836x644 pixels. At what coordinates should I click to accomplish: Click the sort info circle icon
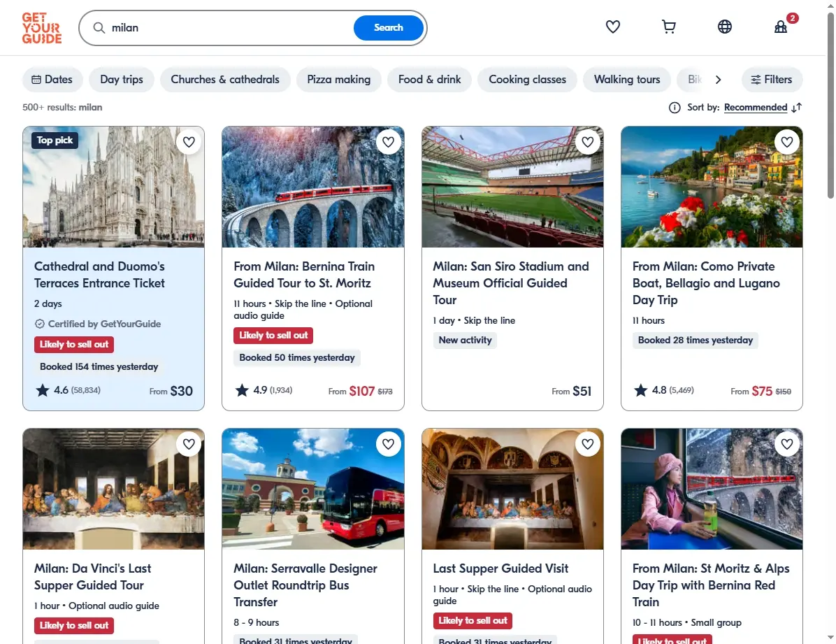tap(675, 108)
